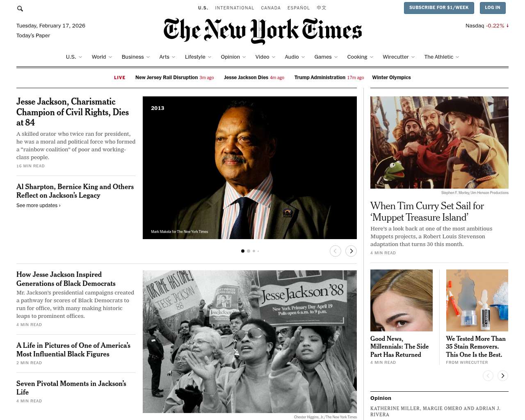Open the See more updates link
This screenshot has width=525, height=420.
39,205
